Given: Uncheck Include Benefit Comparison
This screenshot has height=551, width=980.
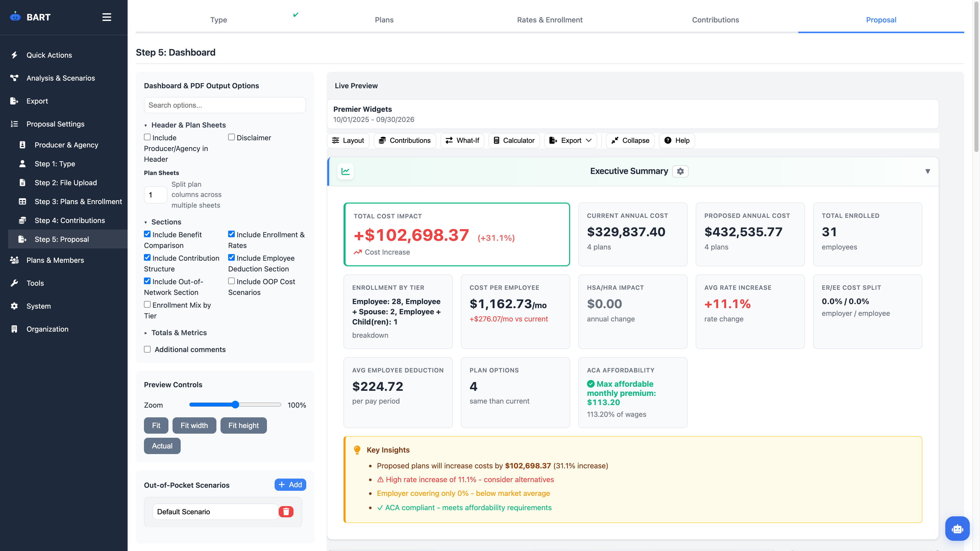Looking at the screenshot, I should (147, 234).
